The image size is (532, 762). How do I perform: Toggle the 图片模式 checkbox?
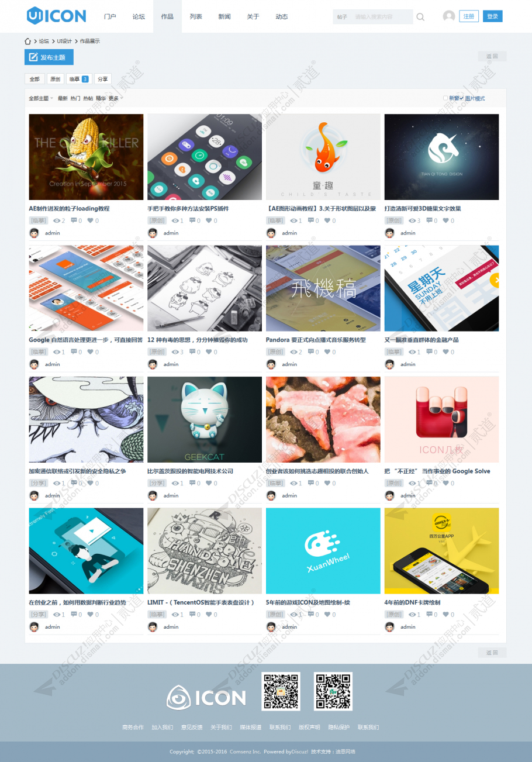pos(461,98)
